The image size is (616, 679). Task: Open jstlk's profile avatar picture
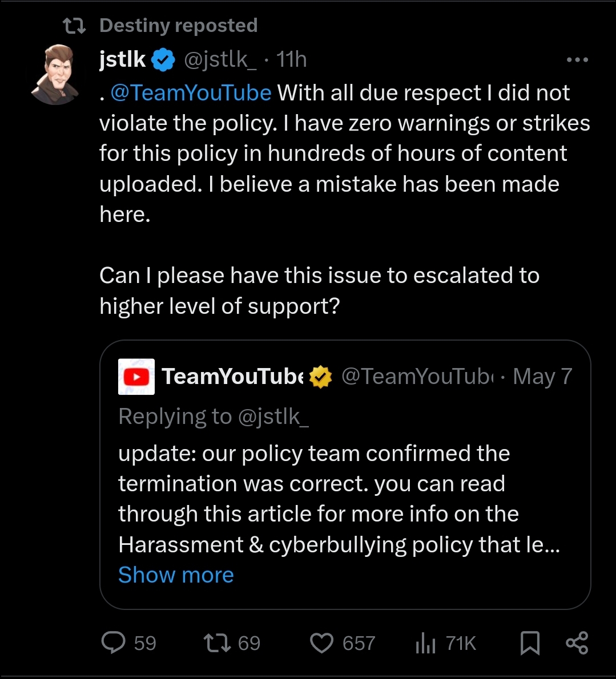click(x=58, y=74)
